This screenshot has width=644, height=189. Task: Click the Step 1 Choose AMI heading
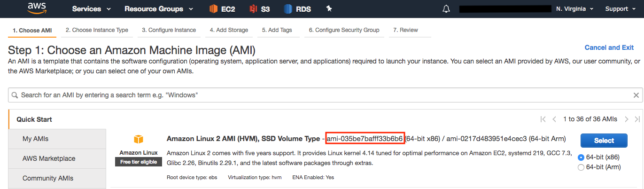click(x=132, y=50)
